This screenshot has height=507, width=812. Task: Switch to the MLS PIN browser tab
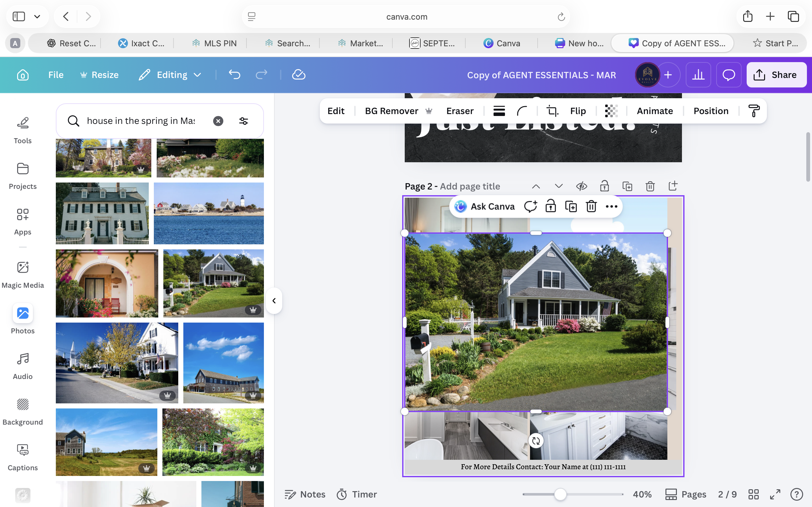tap(214, 43)
